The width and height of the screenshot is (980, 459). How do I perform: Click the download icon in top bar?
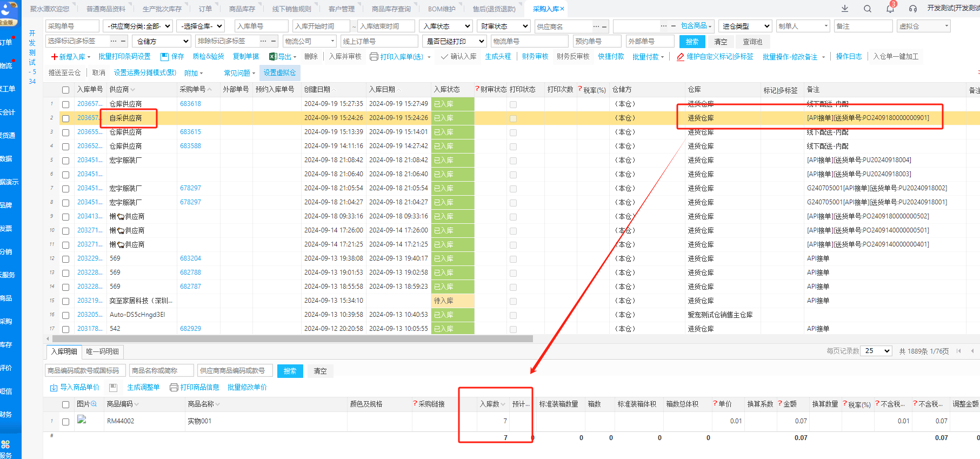[845, 9]
